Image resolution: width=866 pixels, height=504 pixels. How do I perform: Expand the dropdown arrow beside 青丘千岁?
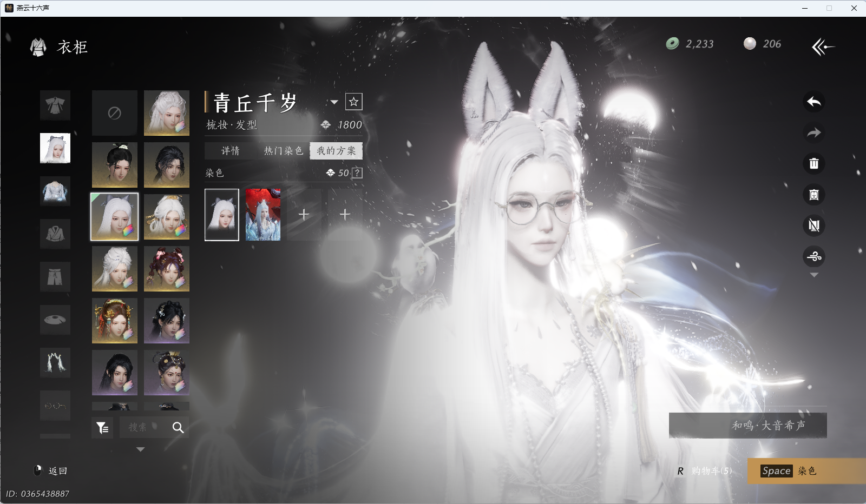click(334, 102)
